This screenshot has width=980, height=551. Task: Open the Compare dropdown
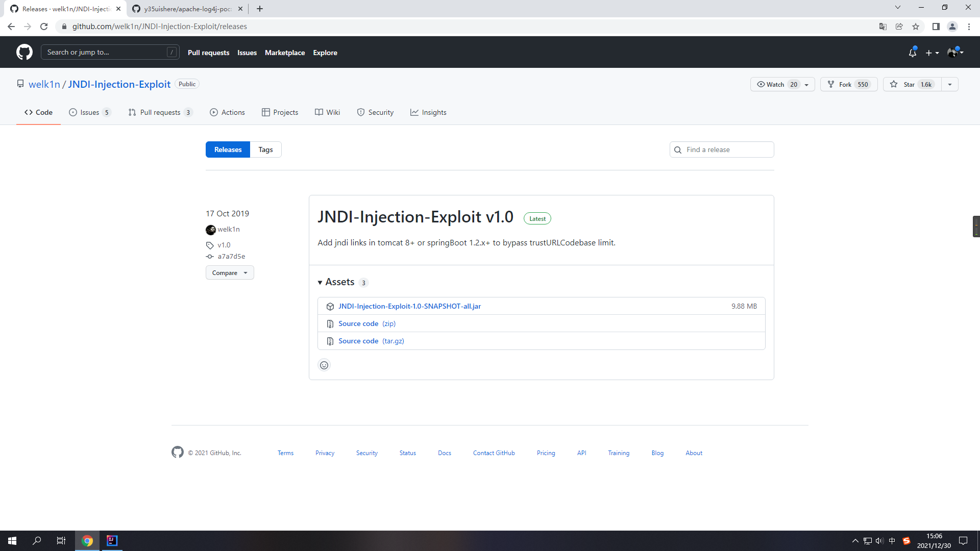click(230, 273)
